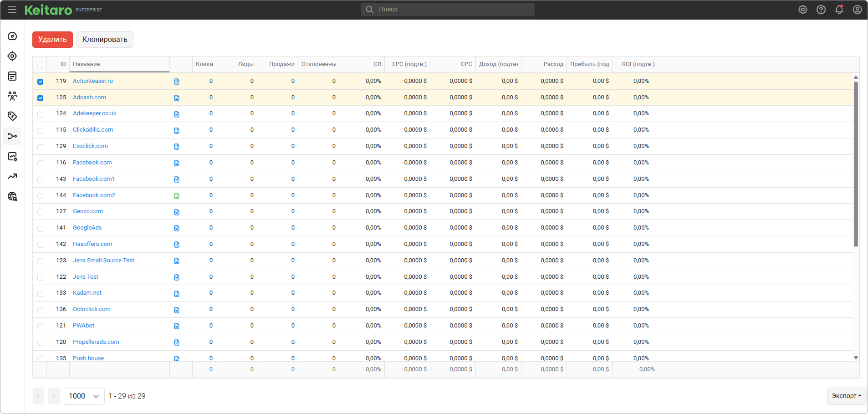This screenshot has width=868, height=414.
Task: Open the dashboard sidebar icon
Action: pos(12,36)
